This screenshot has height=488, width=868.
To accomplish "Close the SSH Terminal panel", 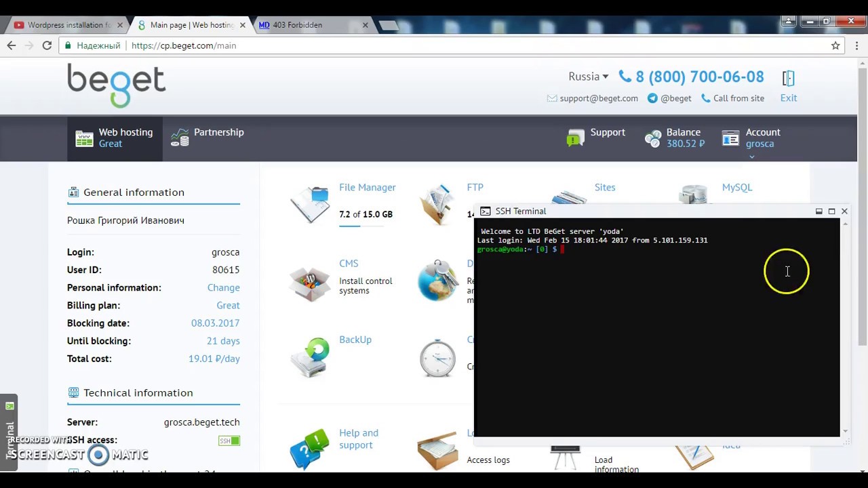I will (x=844, y=211).
